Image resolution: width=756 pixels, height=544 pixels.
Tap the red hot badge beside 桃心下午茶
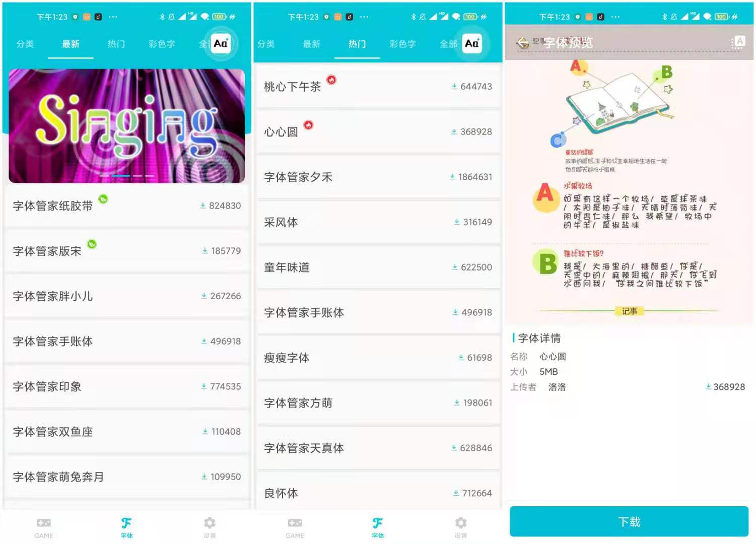coord(331,80)
